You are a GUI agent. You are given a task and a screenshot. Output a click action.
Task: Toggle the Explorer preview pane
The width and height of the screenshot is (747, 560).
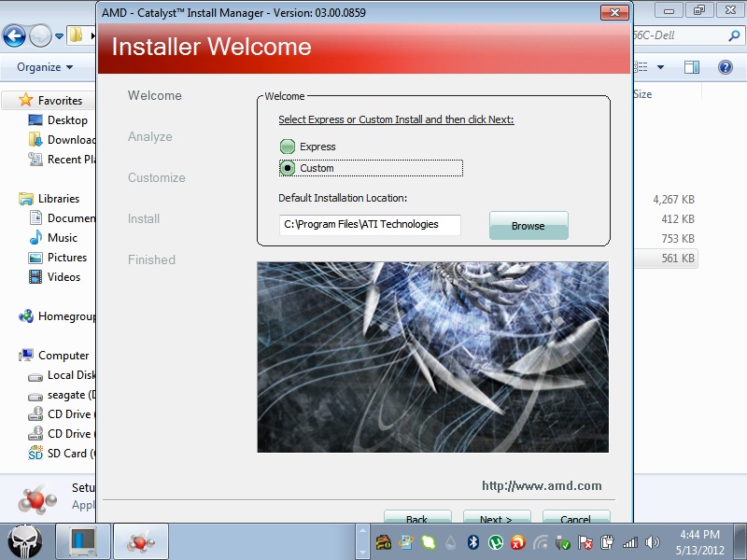[692, 67]
